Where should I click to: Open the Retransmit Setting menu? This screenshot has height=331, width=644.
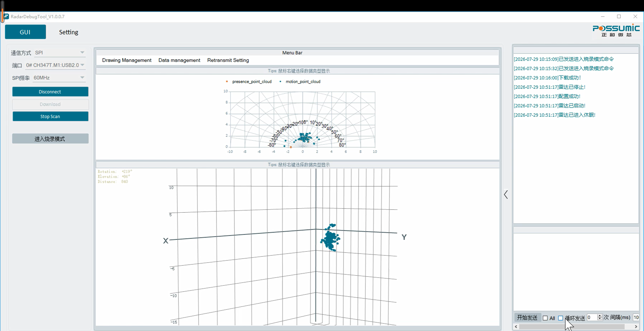pyautogui.click(x=228, y=60)
